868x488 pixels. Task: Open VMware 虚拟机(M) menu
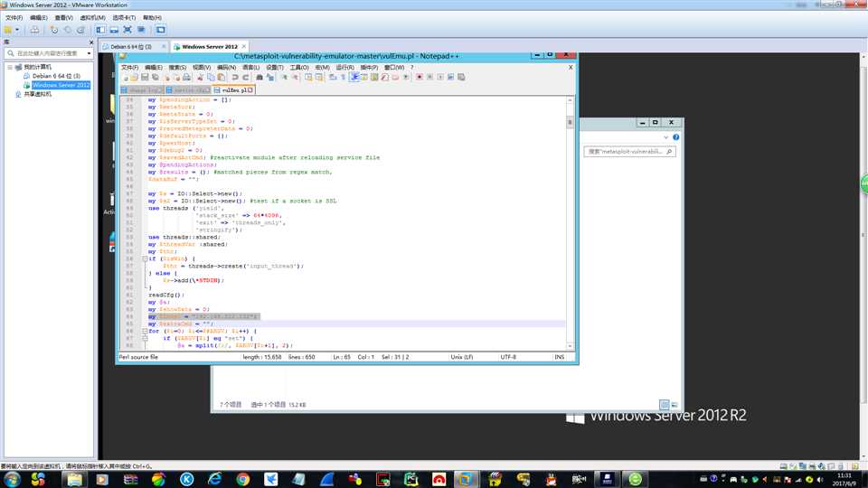click(x=93, y=18)
